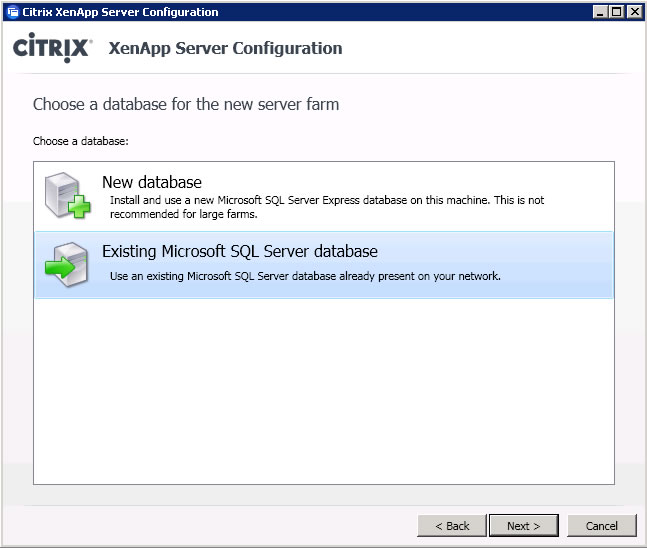
Task: Click the 'recommended for large farms' text line
Action: [184, 214]
